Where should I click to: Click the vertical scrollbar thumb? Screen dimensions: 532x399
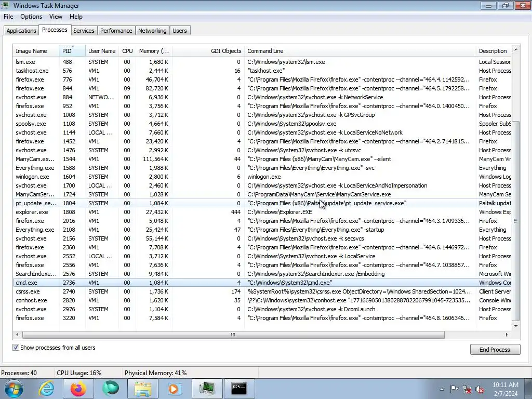point(516,221)
